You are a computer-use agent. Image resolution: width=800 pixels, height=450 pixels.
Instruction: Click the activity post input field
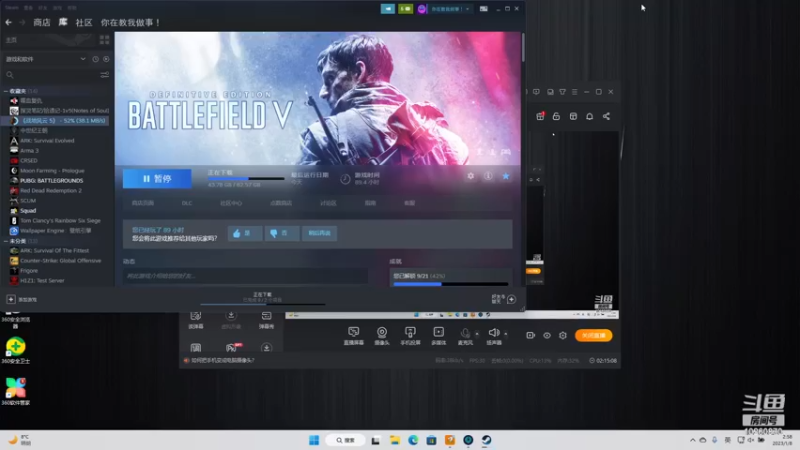[x=245, y=276]
